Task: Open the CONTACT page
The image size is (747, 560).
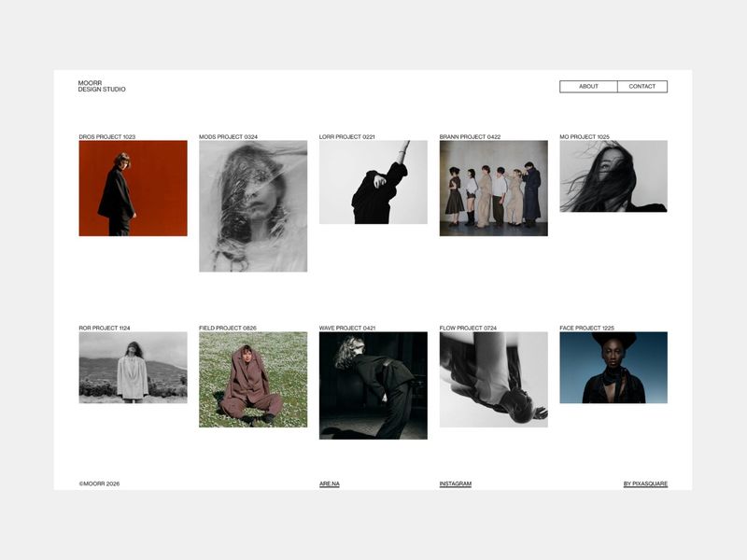Action: [x=642, y=87]
